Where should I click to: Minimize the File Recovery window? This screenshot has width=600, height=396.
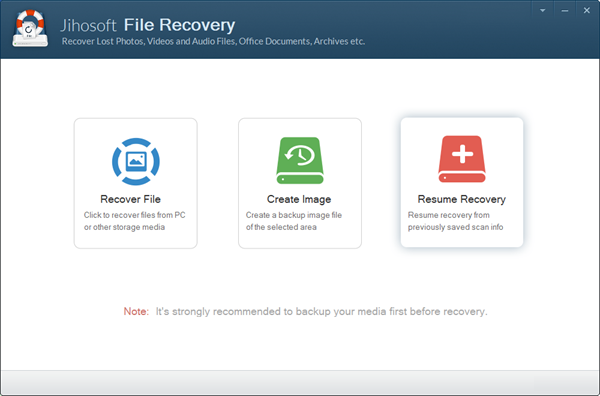point(564,11)
